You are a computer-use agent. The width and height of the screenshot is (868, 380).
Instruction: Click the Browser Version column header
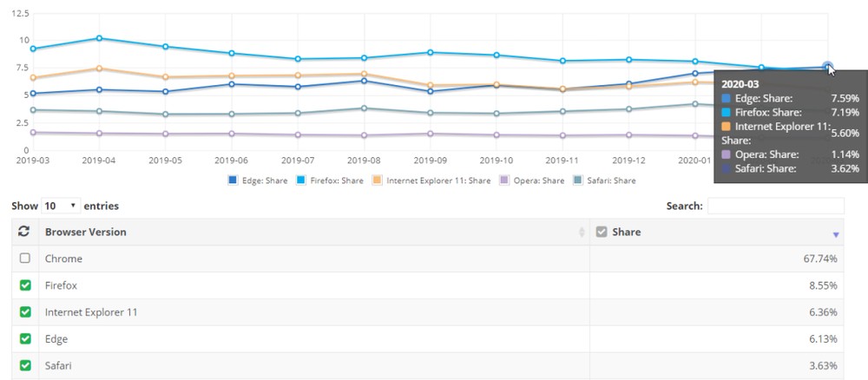[86, 233]
